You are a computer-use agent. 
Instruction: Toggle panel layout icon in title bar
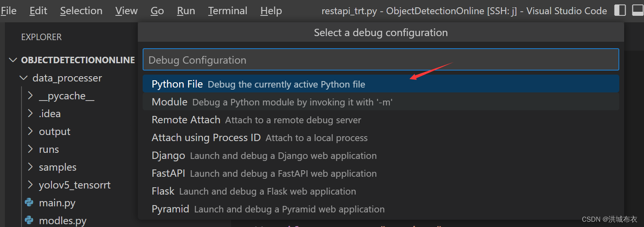638,10
